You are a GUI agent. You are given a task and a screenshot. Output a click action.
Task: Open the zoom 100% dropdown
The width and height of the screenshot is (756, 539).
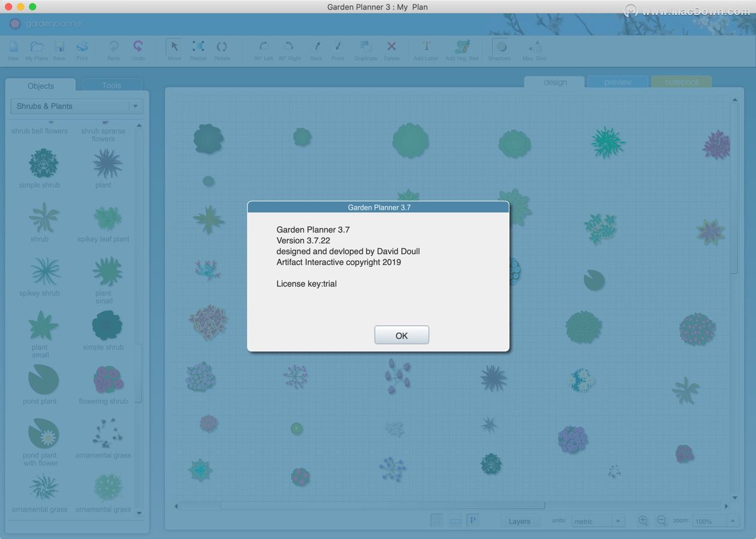pyautogui.click(x=716, y=521)
